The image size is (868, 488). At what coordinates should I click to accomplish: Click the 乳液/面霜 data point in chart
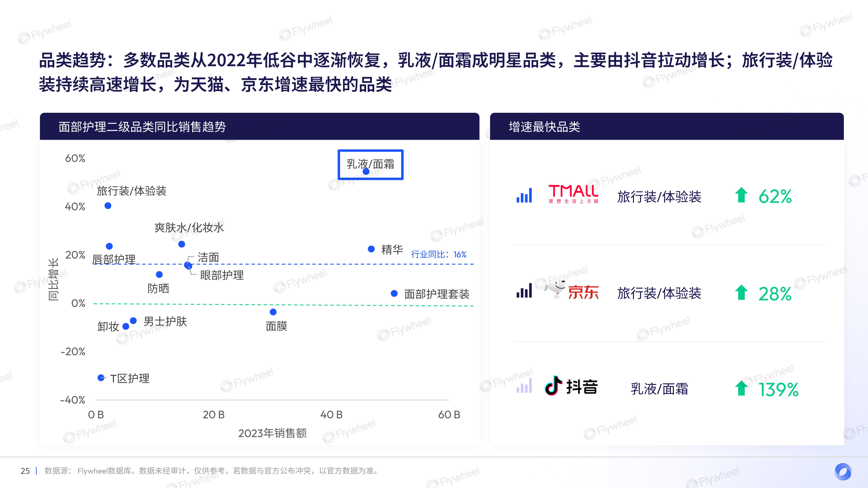pyautogui.click(x=366, y=171)
